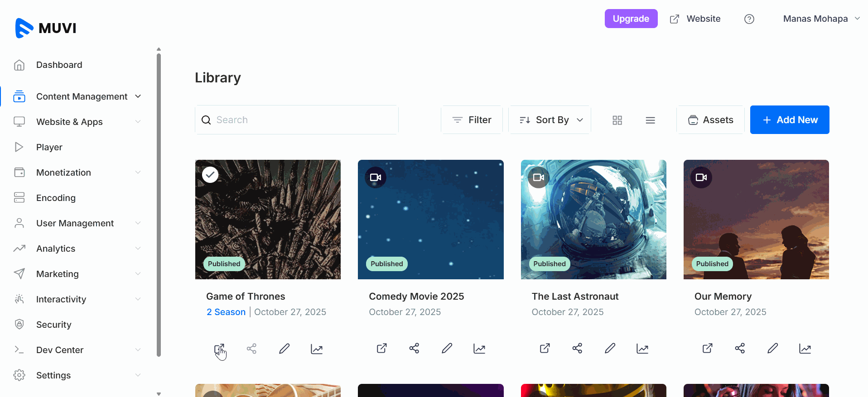Image resolution: width=868 pixels, height=397 pixels.
Task: Share Our Memory using share icon
Action: [x=740, y=349]
